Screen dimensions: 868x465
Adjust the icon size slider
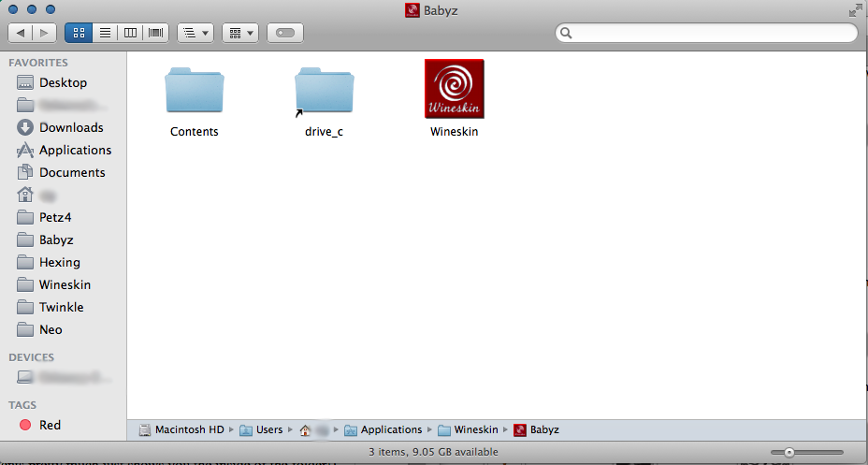point(789,452)
